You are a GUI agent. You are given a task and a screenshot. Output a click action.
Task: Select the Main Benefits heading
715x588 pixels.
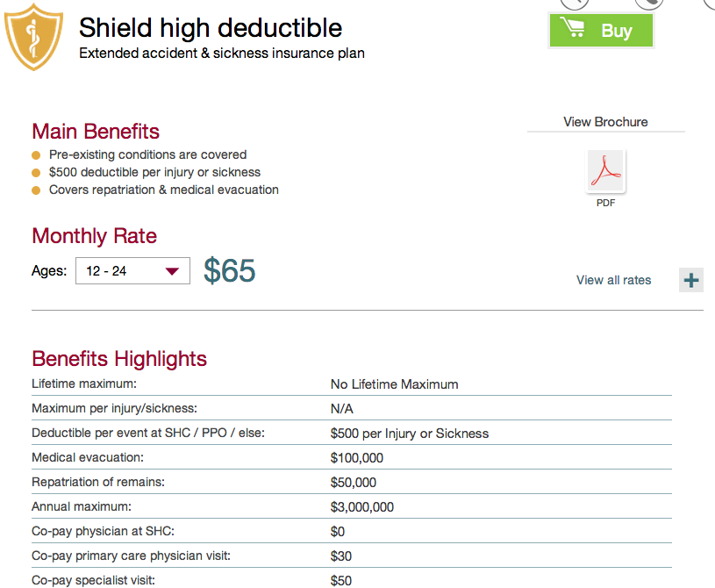96,132
